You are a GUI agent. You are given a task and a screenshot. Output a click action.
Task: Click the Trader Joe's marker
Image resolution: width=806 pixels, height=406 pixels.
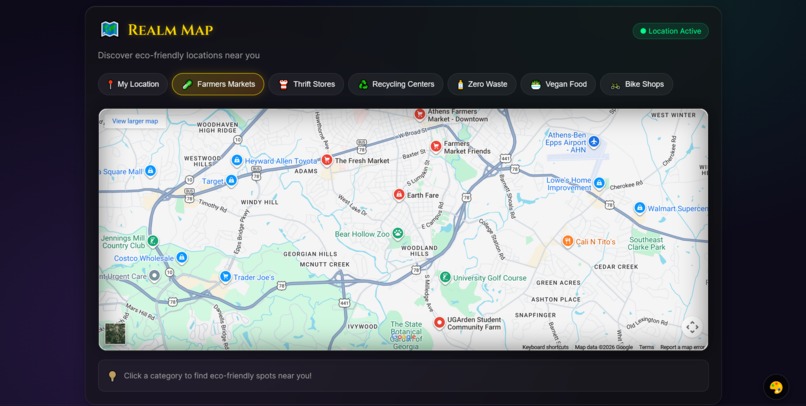point(225,277)
